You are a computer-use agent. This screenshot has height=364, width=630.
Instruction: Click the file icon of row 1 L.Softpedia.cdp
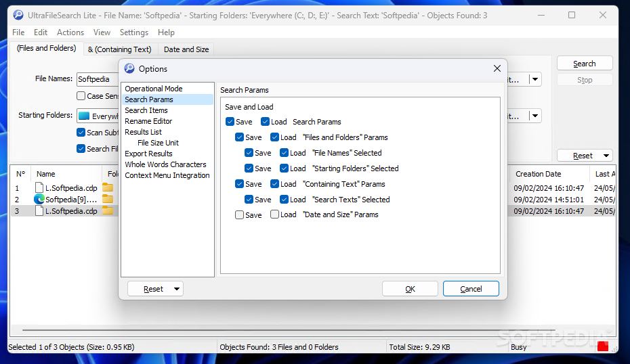(x=39, y=187)
